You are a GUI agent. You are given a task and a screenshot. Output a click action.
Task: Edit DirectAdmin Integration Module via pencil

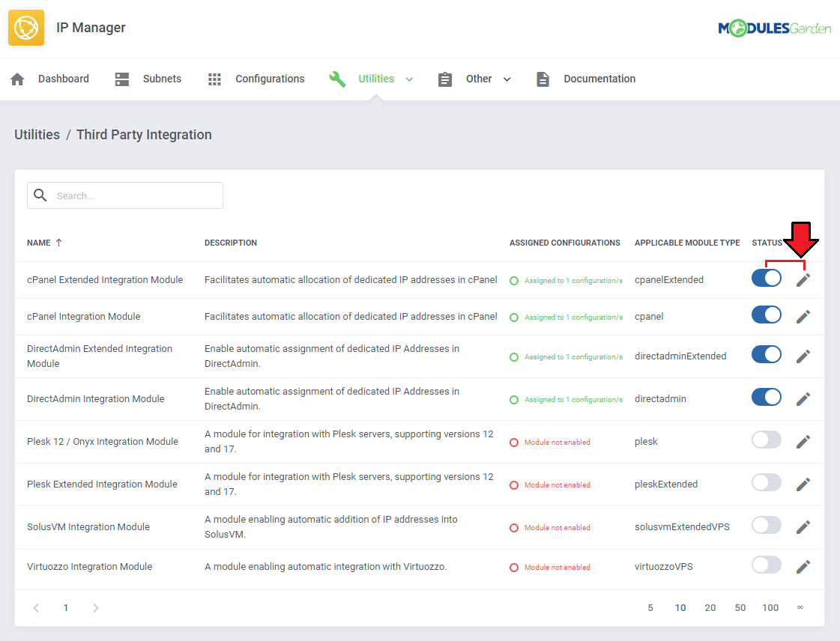[803, 399]
